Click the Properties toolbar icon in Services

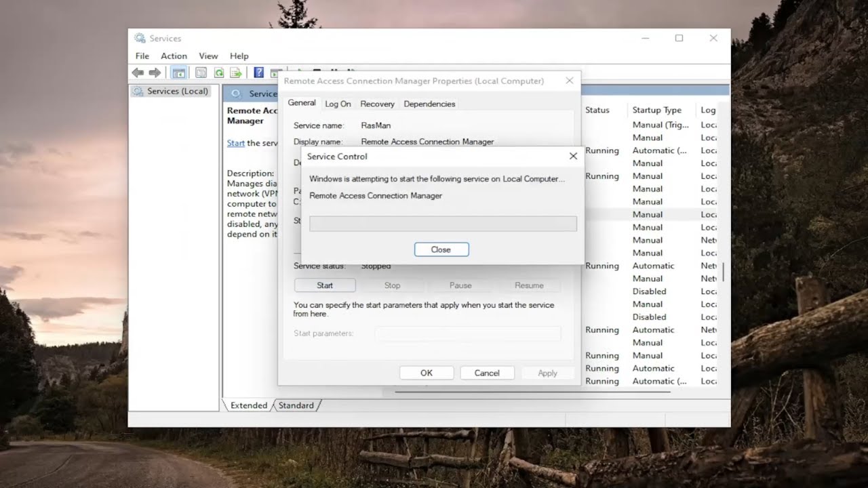tap(201, 73)
